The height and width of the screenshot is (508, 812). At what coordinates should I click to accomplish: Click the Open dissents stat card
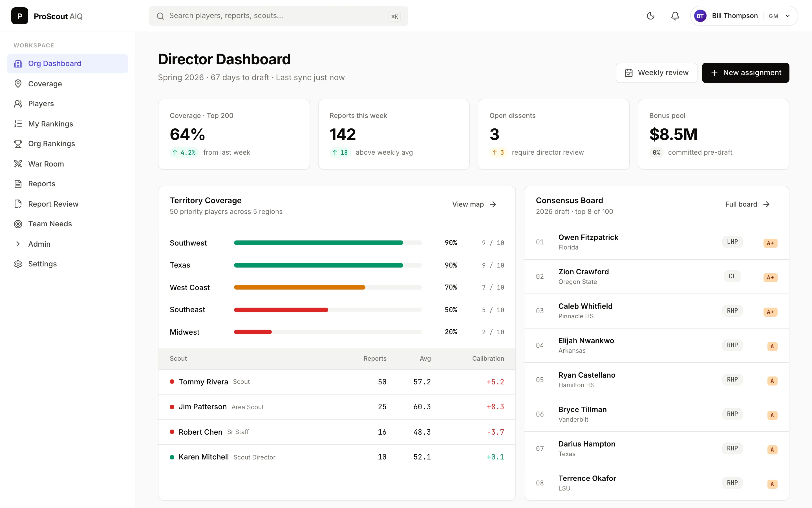coord(553,134)
